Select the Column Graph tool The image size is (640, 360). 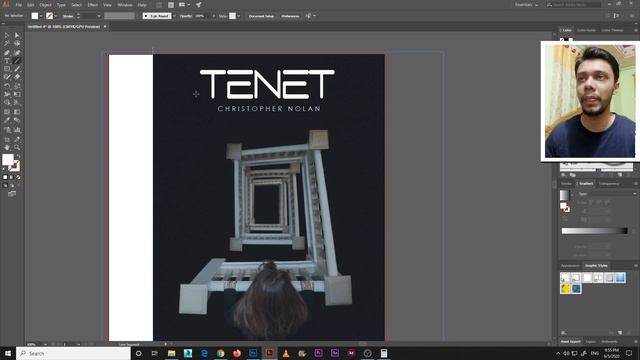point(17,130)
